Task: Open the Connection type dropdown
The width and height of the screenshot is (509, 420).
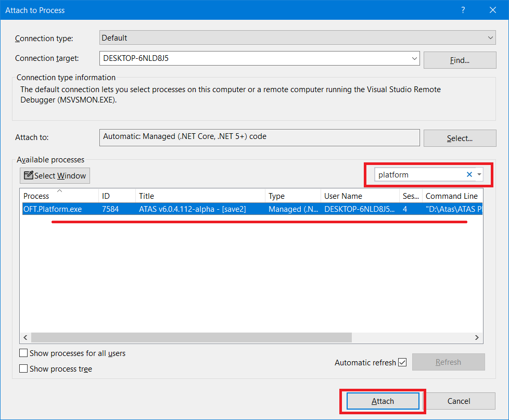Action: tap(297, 37)
